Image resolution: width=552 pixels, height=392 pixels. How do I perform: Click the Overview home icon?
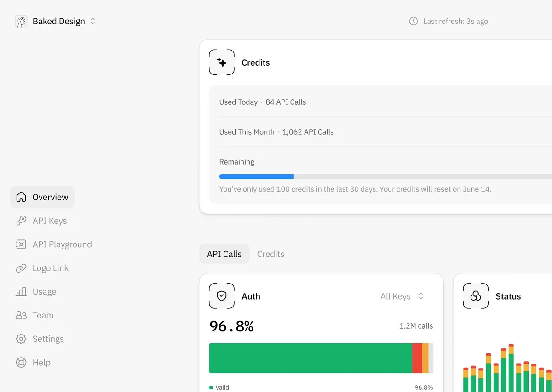click(x=21, y=197)
